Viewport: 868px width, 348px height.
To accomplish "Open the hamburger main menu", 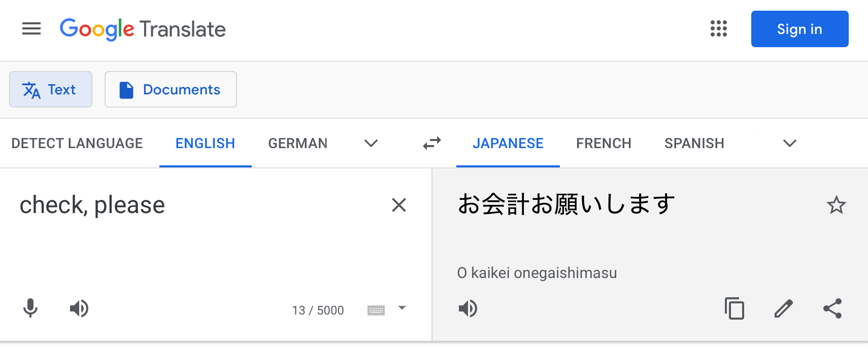I will pos(31,29).
